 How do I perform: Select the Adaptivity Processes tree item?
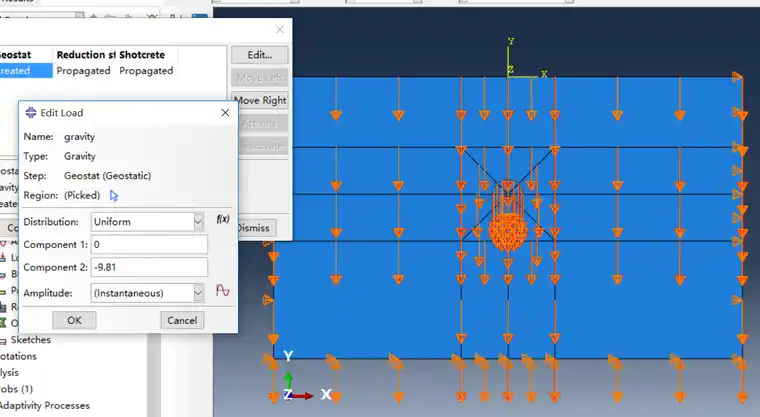45,405
